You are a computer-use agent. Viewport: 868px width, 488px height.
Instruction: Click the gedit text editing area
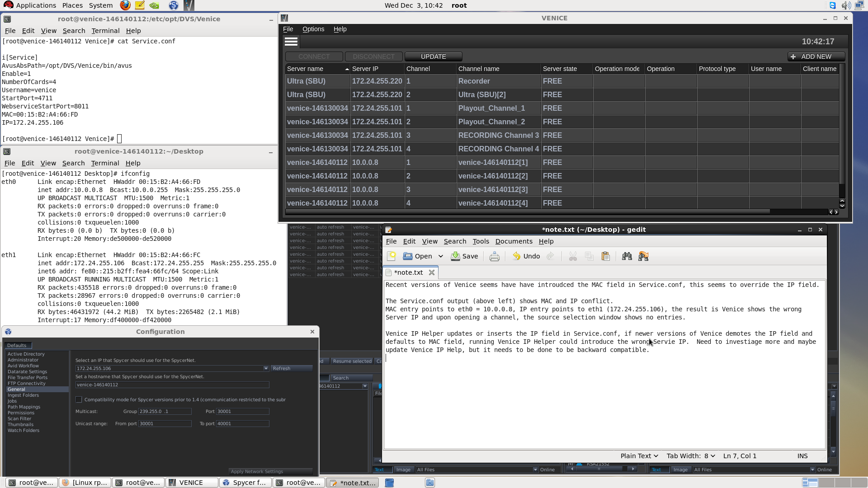tap(604, 365)
